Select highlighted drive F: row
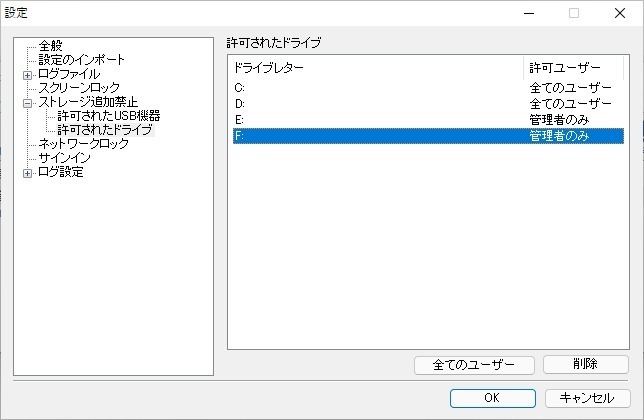The height and width of the screenshot is (420, 644). pyautogui.click(x=428, y=135)
